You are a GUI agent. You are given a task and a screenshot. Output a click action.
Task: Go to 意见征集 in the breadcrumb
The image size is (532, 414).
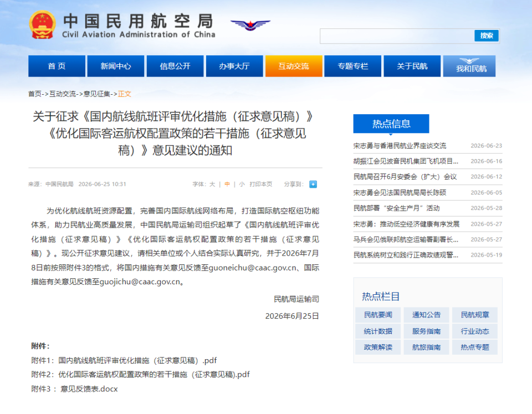tap(96, 94)
